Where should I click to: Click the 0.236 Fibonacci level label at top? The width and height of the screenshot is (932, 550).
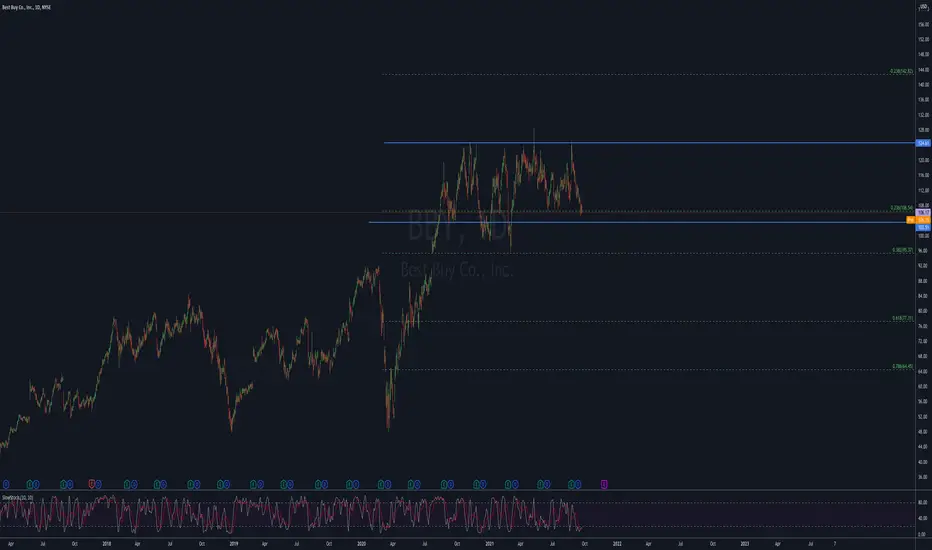901,71
